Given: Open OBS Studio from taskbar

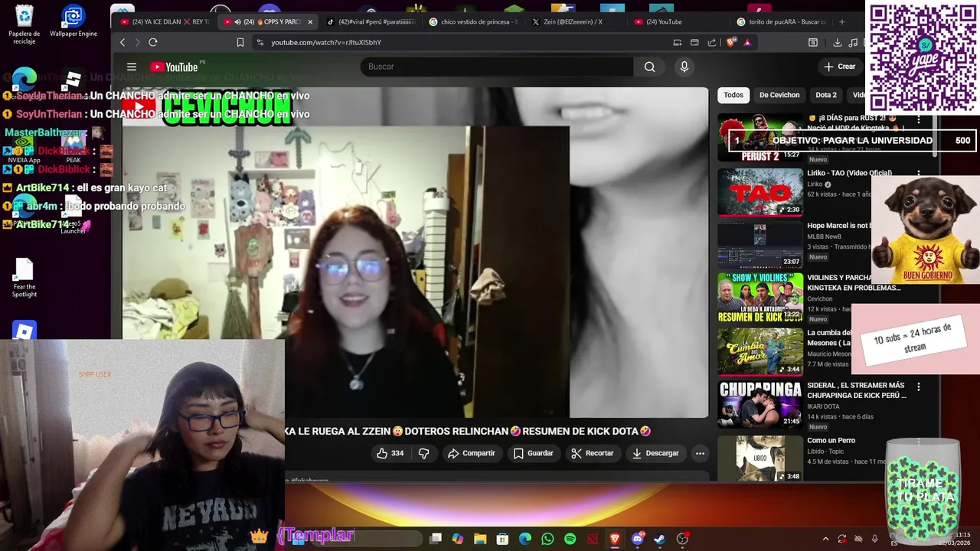Looking at the screenshot, I should [682, 539].
